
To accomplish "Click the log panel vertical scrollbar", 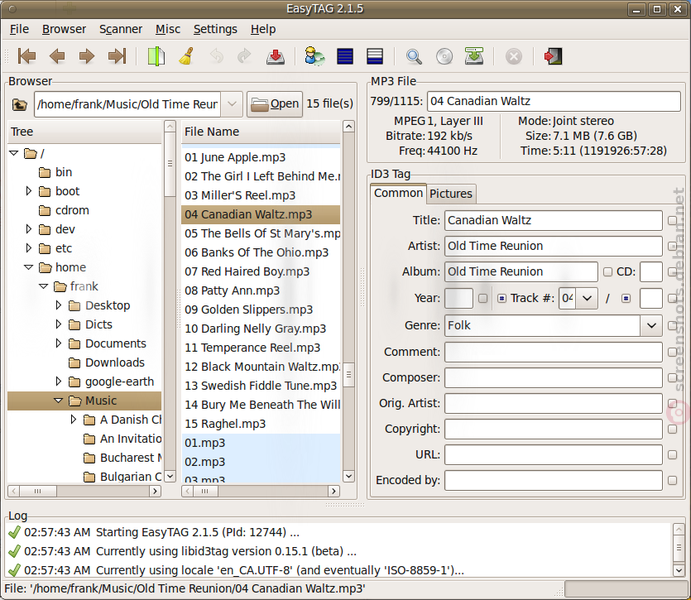I will pyautogui.click(x=679, y=549).
